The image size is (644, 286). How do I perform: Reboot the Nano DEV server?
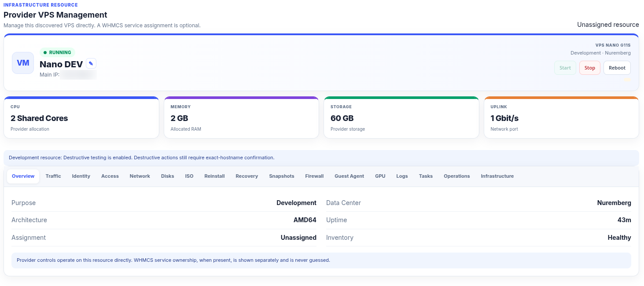point(617,68)
